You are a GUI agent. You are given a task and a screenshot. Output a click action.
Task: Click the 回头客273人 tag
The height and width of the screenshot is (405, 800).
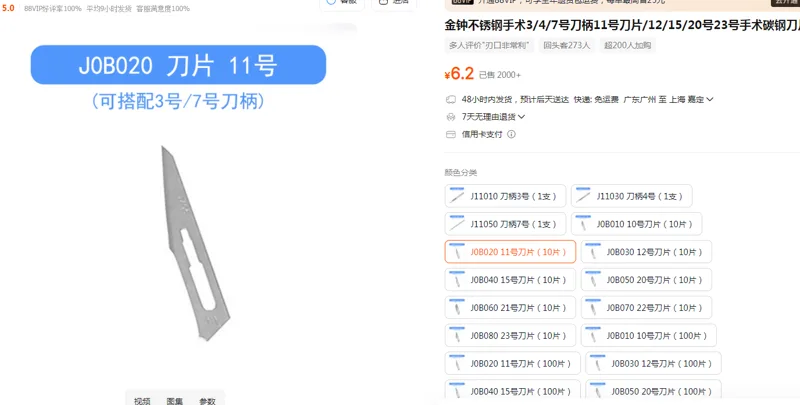(x=567, y=45)
